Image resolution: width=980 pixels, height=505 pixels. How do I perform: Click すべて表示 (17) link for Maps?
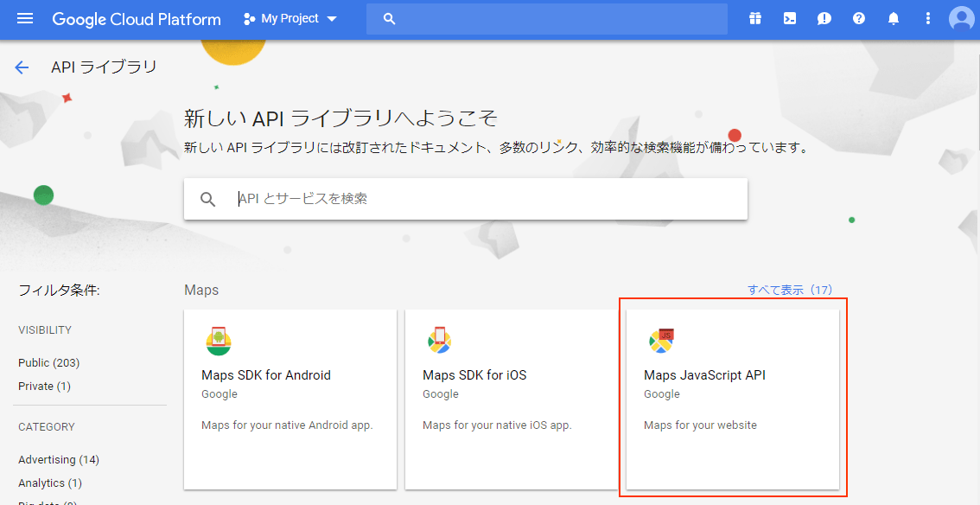coord(790,290)
